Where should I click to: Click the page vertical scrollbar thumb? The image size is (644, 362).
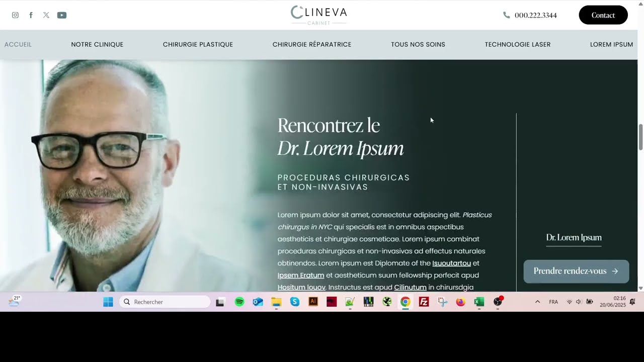(x=640, y=137)
